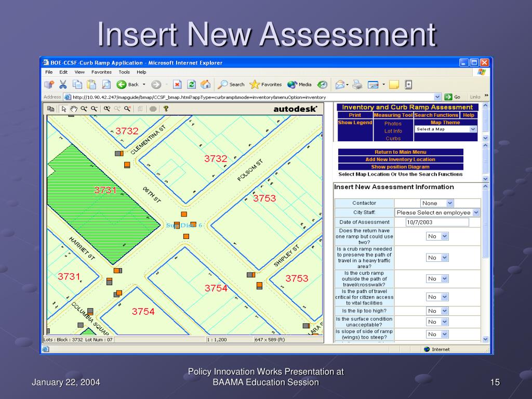The image size is (532, 399).
Task: Select the Zoom In magnifier tool
Action: [x=84, y=109]
